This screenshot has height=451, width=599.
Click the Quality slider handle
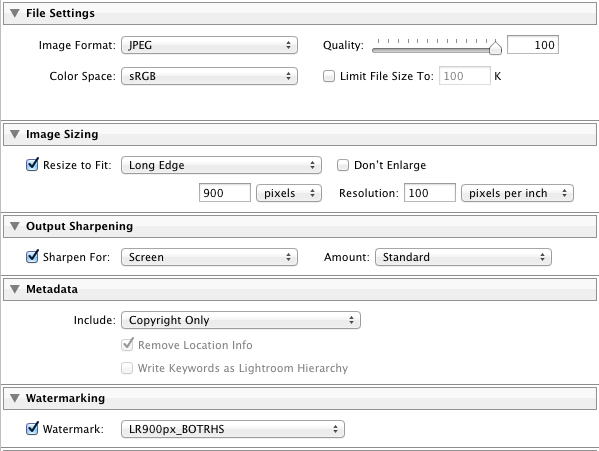pos(495,47)
